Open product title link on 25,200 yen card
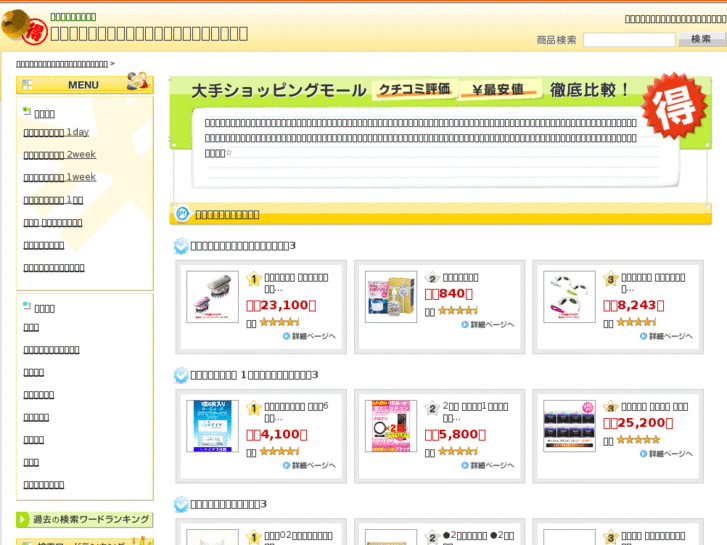 [x=655, y=407]
